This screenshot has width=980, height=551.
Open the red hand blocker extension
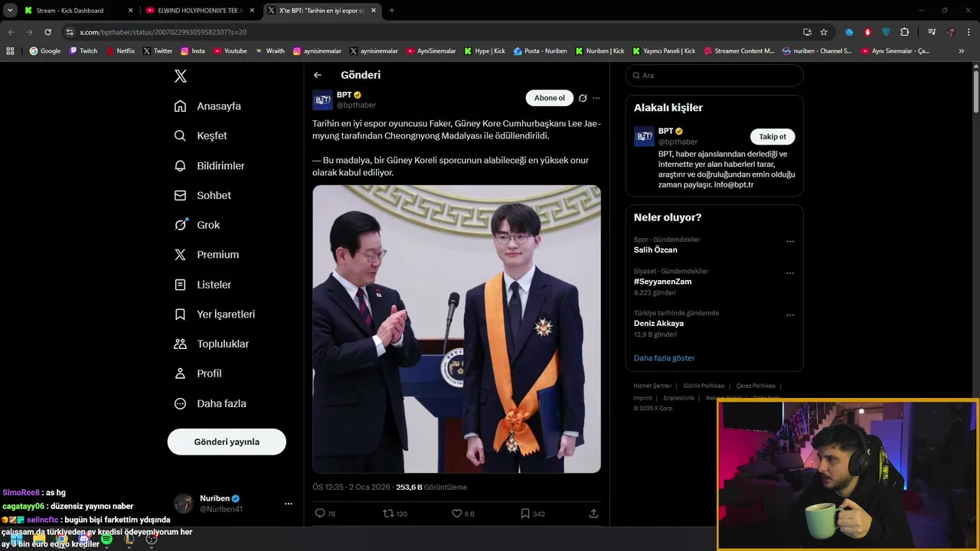coord(867,32)
